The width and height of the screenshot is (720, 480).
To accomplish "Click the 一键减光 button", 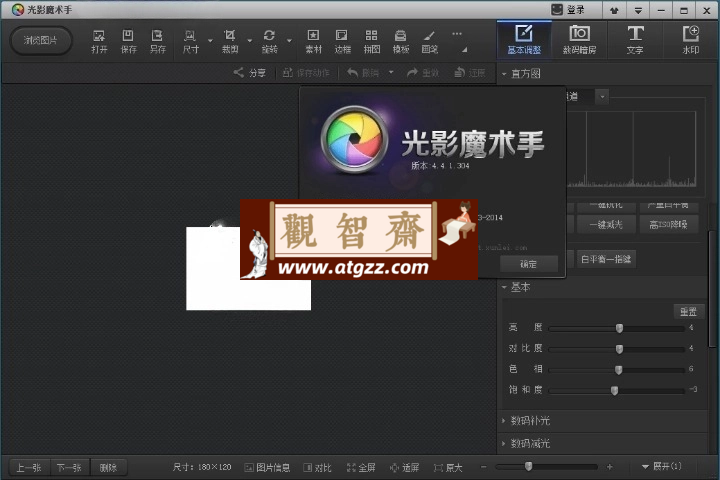I will pos(606,225).
